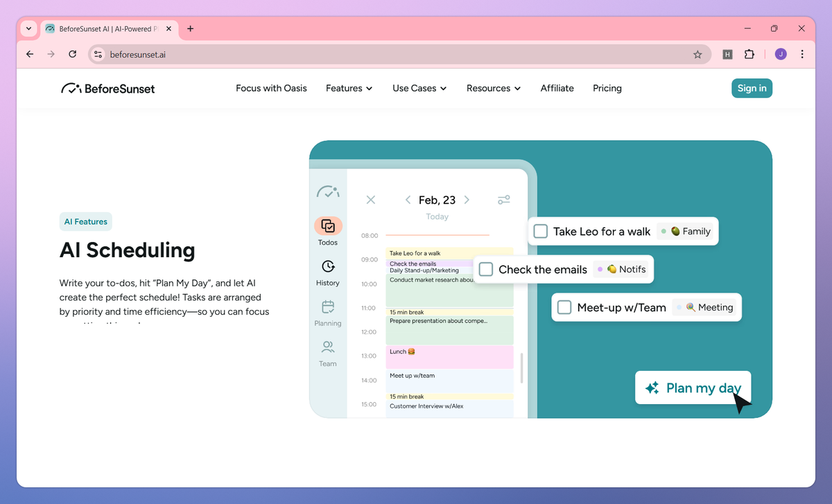This screenshot has height=504, width=832.
Task: Open the Affiliate page
Action: pyautogui.click(x=557, y=88)
